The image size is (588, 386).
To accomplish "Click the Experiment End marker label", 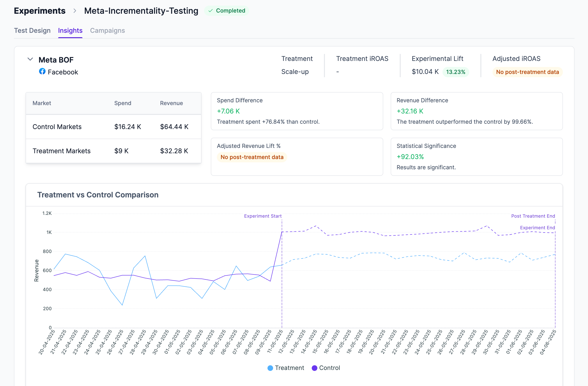I will 537,228.
